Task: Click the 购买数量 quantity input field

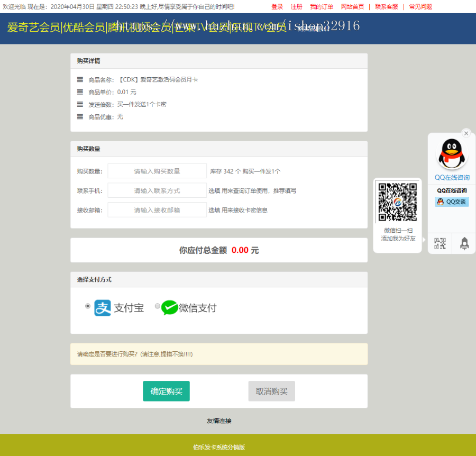Action: coord(157,171)
